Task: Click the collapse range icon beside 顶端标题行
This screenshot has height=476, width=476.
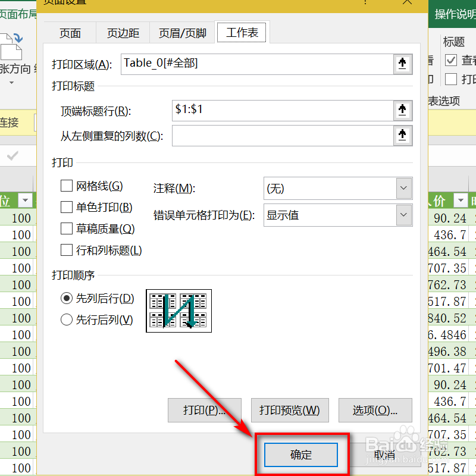Action: tap(403, 111)
